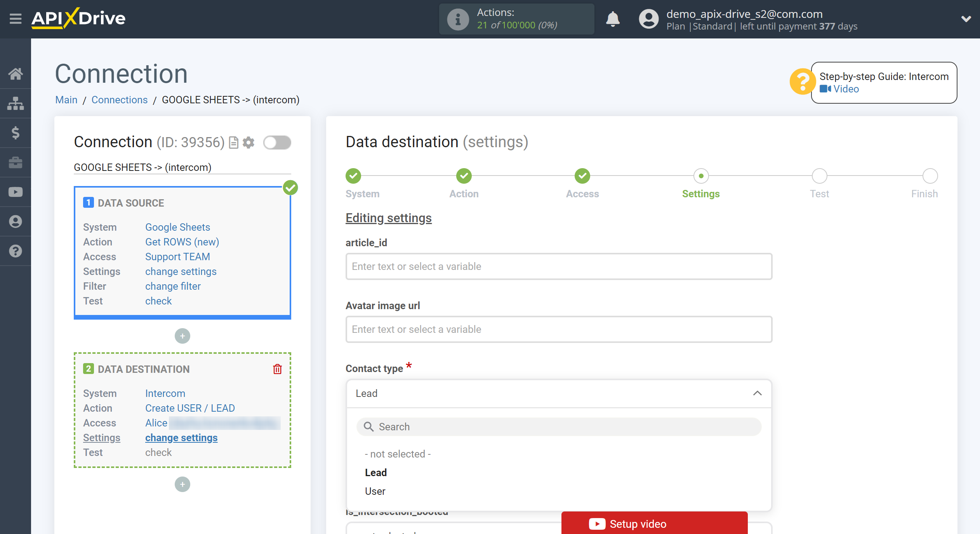Select User option in list
The height and width of the screenshot is (534, 980).
375,491
